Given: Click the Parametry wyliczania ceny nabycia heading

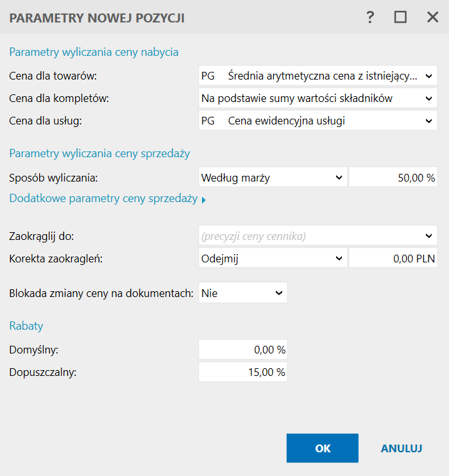Looking at the screenshot, I should [x=94, y=52].
